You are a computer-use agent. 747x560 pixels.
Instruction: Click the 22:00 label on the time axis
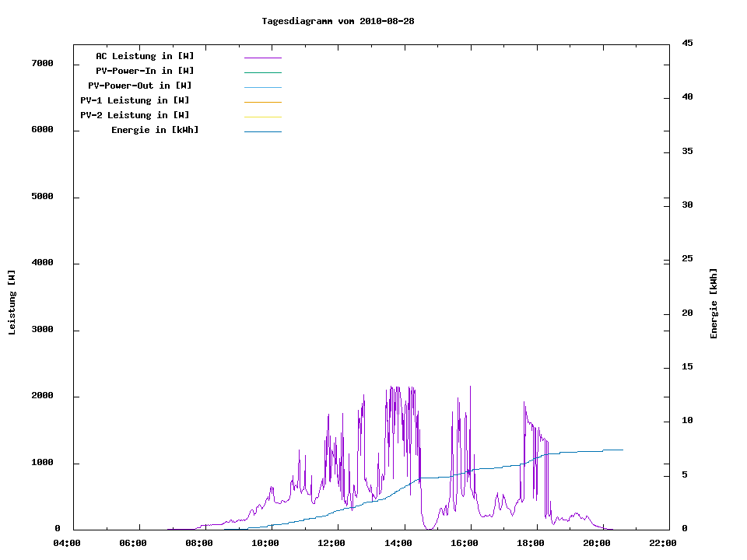point(663,543)
